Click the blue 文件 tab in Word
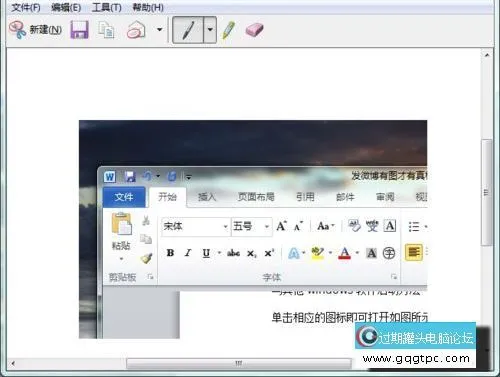Screen dimensions: 500x377 coord(124,197)
